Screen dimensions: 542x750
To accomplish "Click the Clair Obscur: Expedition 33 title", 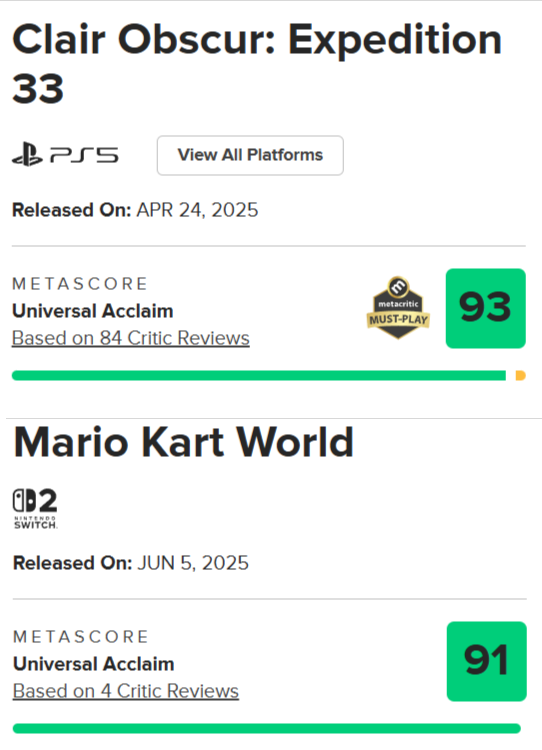I will tap(257, 63).
